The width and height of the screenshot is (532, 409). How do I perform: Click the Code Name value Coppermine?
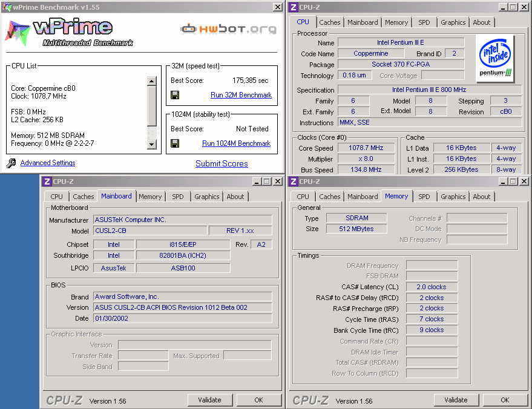(371, 53)
